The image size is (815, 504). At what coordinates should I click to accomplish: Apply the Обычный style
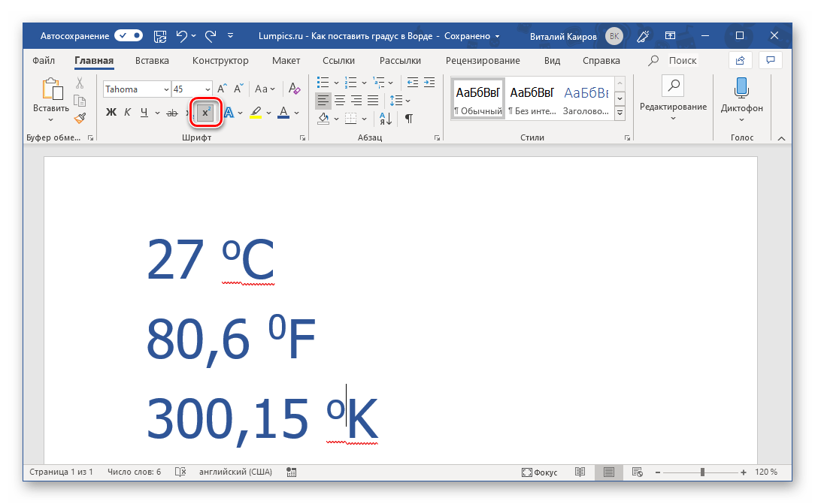point(478,99)
